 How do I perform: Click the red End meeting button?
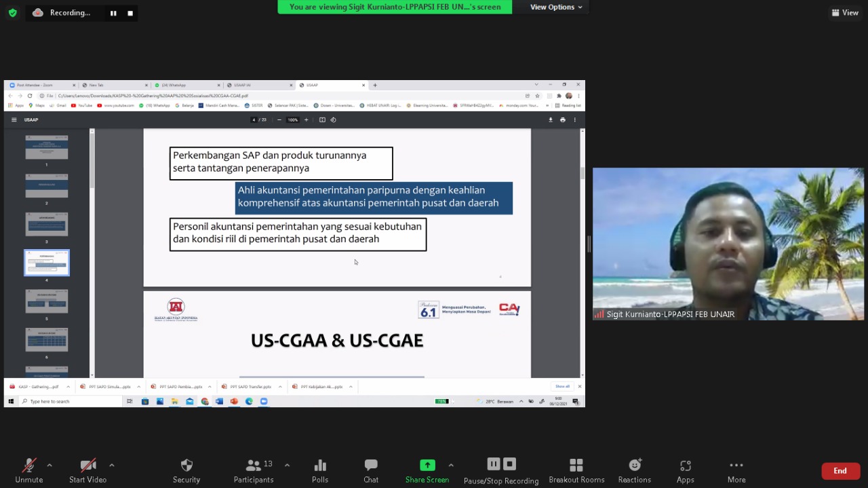[840, 471]
